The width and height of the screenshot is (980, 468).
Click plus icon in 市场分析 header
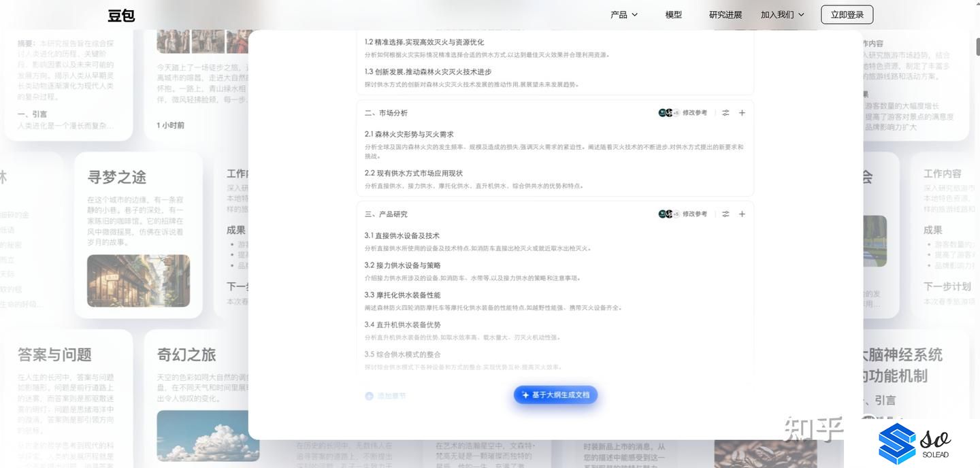point(742,113)
